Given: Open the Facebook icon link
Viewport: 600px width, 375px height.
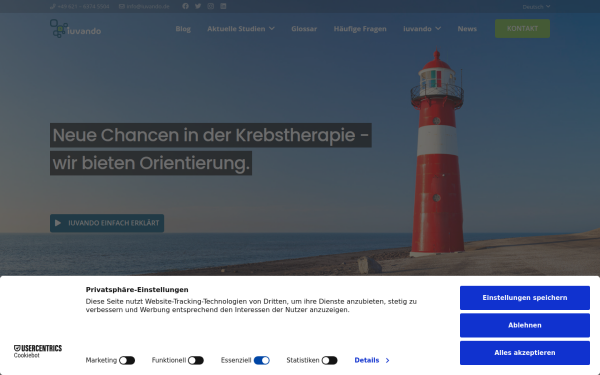Looking at the screenshot, I should (185, 6).
